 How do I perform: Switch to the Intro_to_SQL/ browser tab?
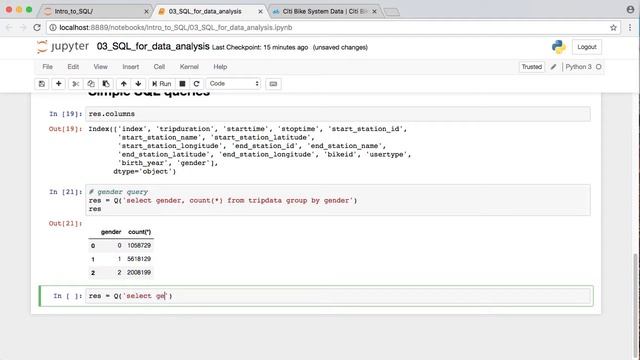pyautogui.click(x=96, y=11)
